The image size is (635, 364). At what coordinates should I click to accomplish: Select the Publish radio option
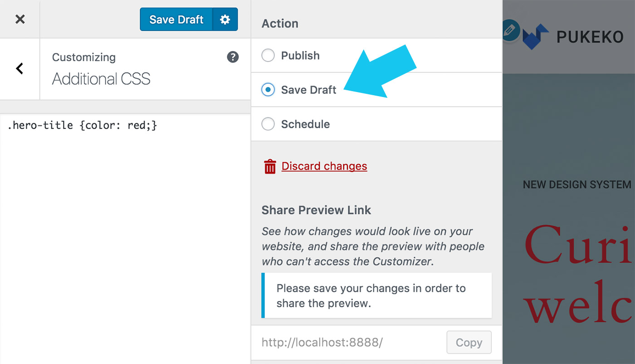[x=268, y=55]
